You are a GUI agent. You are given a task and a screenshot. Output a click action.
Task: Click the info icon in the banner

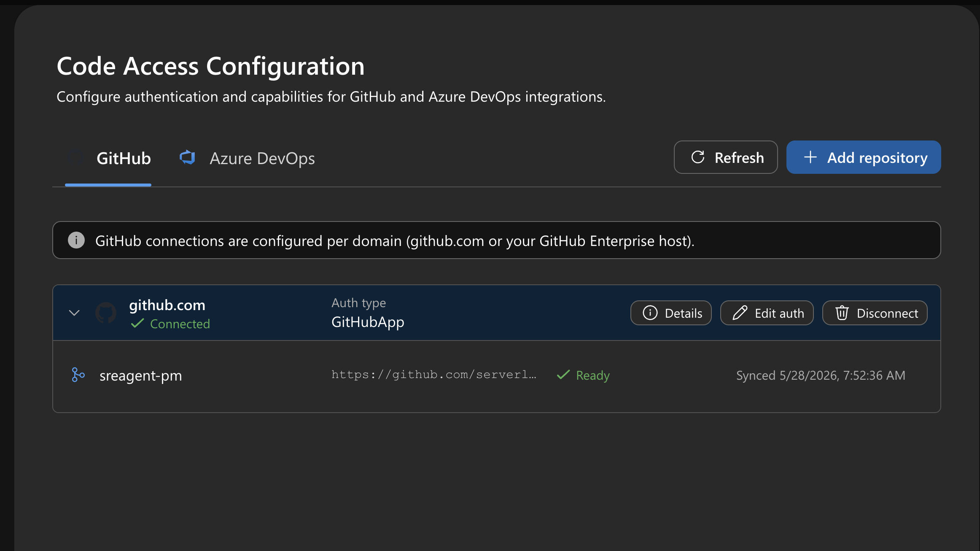tap(76, 240)
